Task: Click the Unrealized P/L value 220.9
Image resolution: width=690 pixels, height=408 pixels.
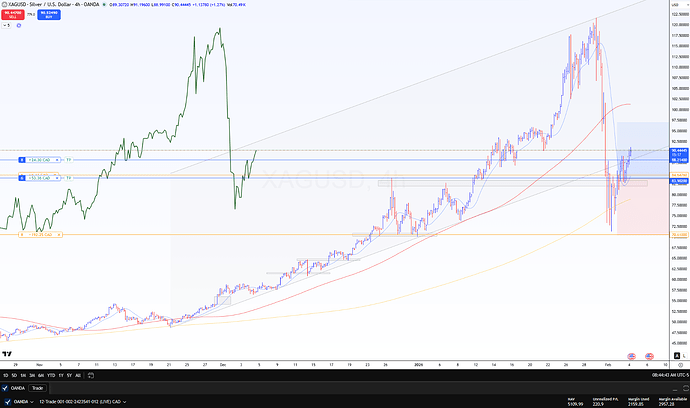Action: click(x=598, y=404)
